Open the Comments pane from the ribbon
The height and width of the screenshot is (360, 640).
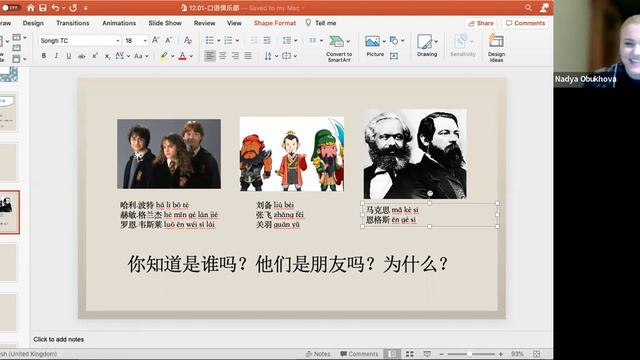[x=525, y=23]
